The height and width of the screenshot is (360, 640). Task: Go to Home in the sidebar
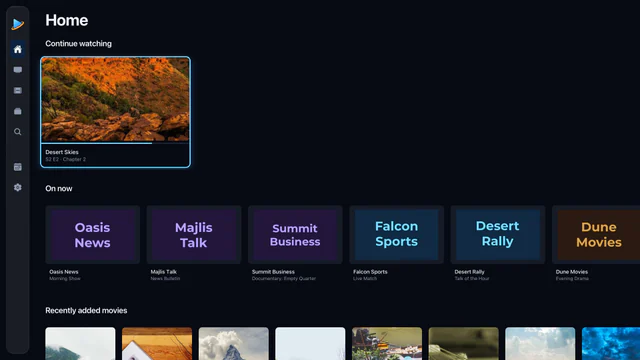[18, 49]
